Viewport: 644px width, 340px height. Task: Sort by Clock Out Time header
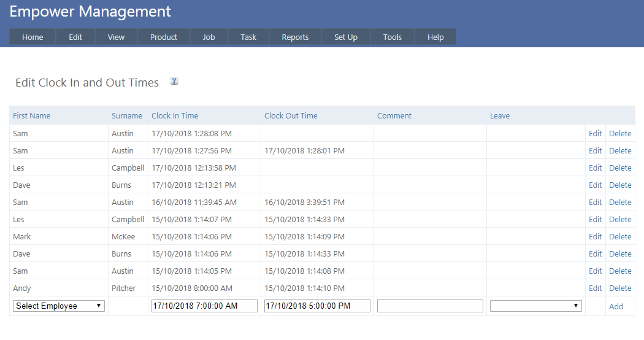(291, 115)
